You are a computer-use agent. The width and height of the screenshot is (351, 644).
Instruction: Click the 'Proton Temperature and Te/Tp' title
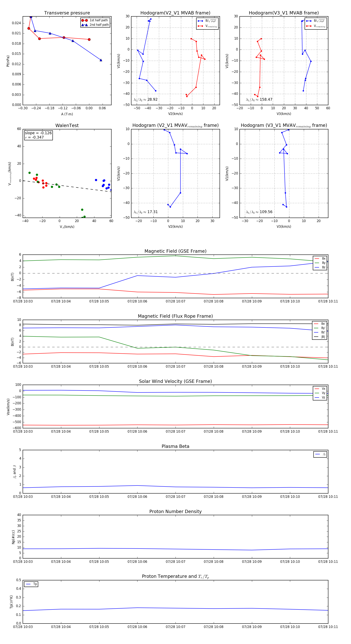point(175,576)
